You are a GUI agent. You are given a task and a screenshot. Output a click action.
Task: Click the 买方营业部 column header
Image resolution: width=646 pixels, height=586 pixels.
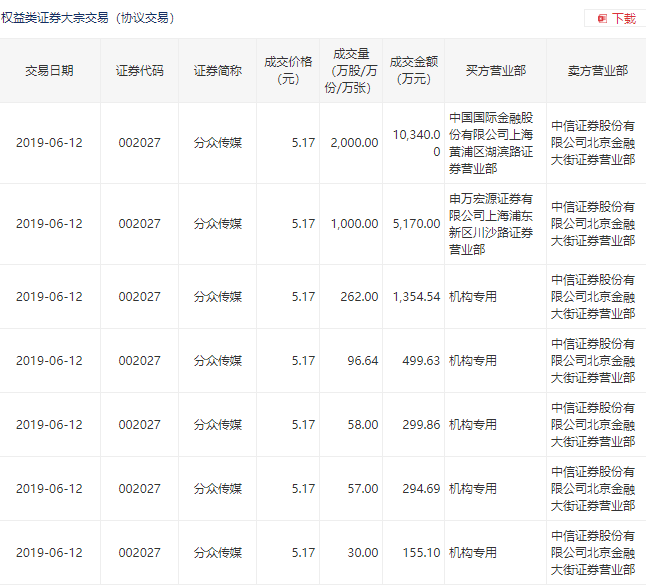[496, 71]
